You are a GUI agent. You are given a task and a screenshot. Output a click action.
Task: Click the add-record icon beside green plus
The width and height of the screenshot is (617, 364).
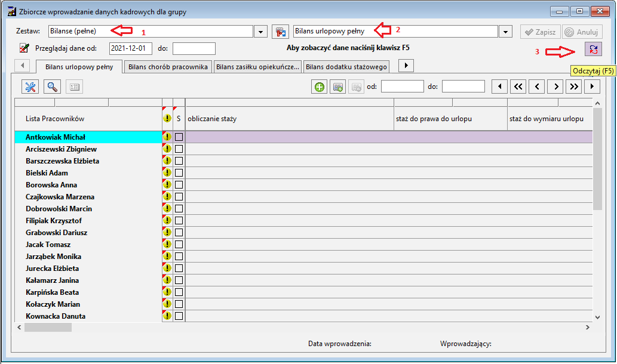(338, 87)
